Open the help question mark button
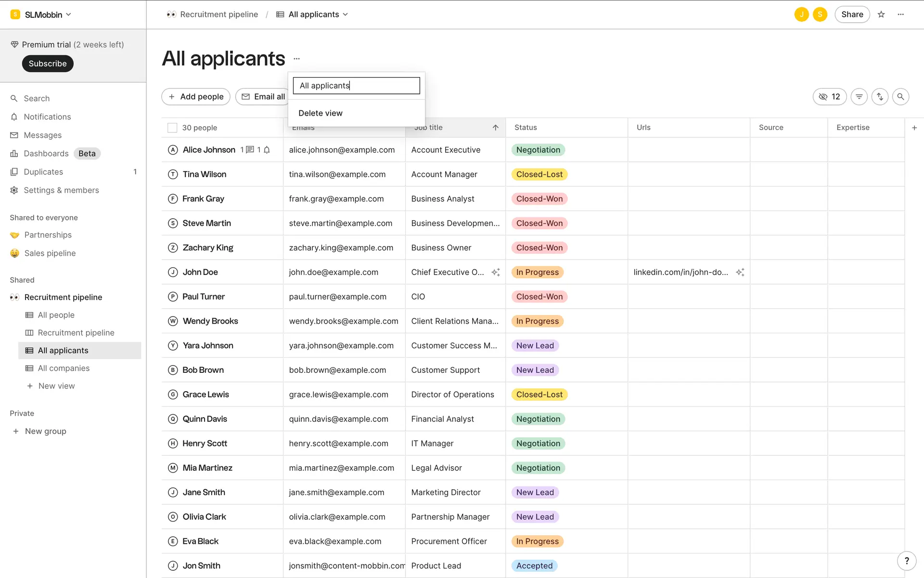 (x=907, y=561)
